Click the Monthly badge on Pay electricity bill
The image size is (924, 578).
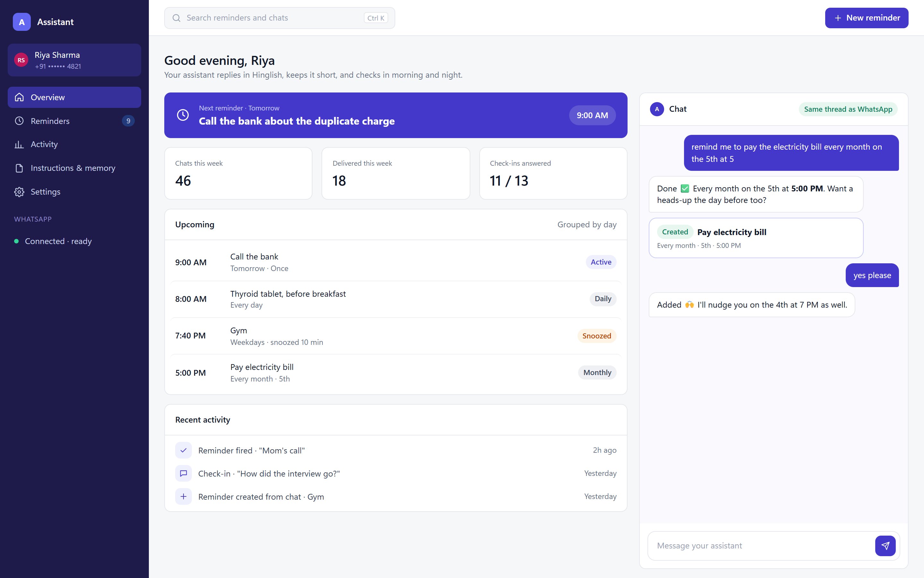597,373
